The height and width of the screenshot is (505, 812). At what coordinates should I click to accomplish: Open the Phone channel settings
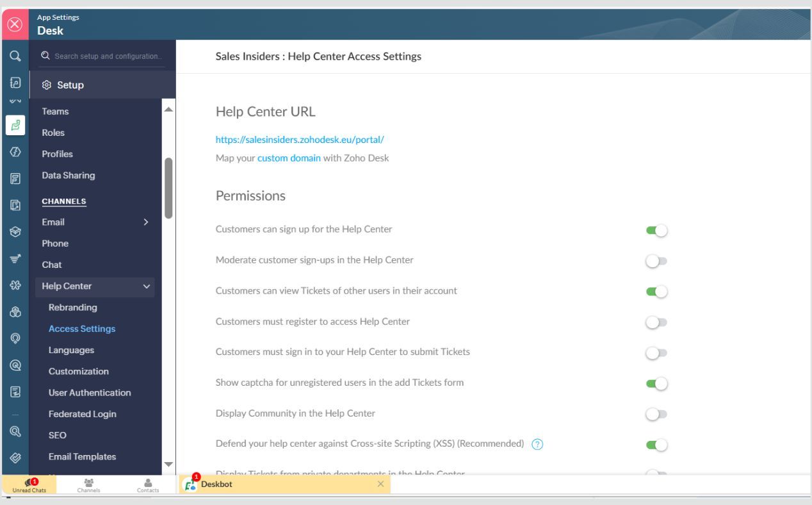pos(55,244)
